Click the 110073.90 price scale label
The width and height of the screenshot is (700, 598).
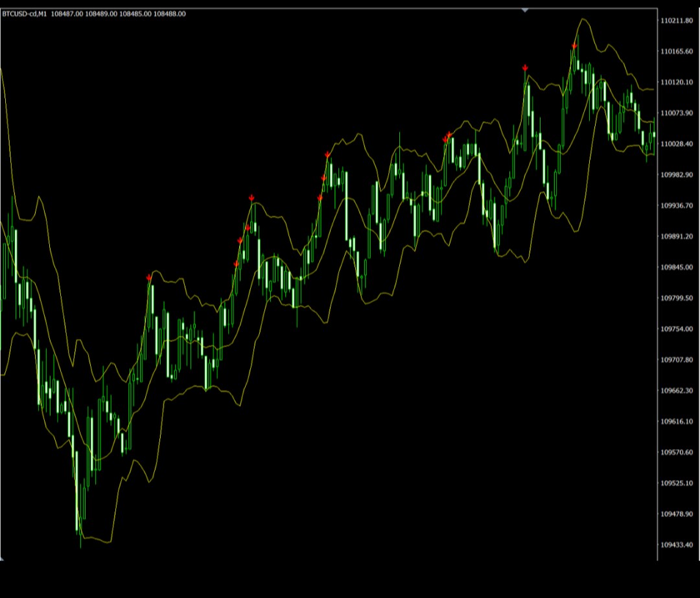pos(677,113)
